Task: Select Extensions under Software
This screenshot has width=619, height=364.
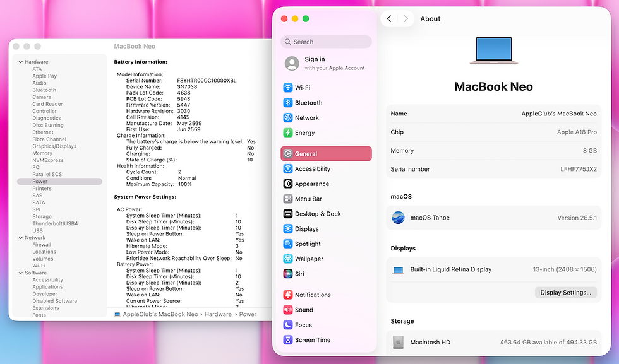Action: pos(45,308)
